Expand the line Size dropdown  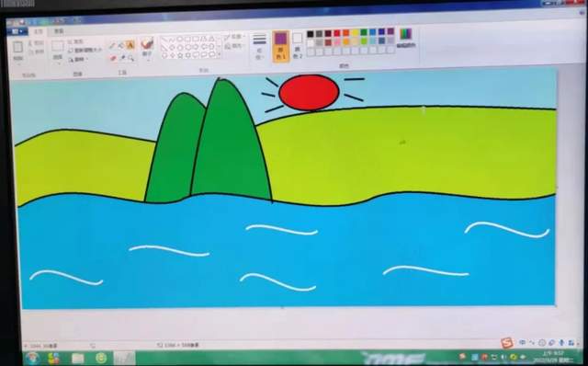click(x=259, y=47)
